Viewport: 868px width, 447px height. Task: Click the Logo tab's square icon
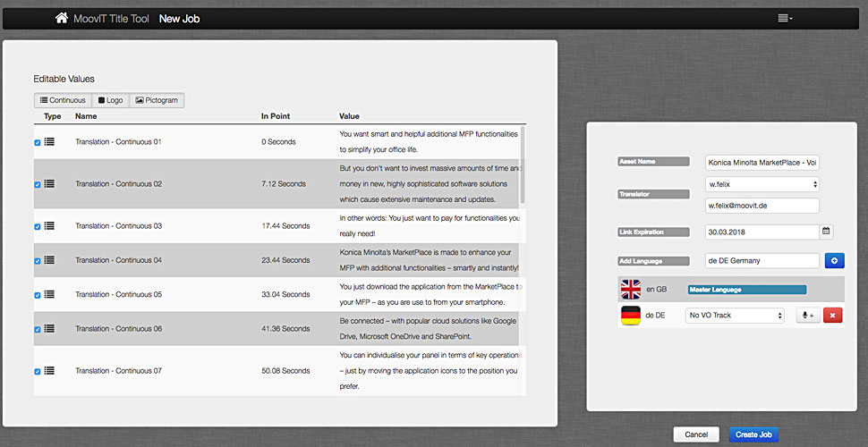pos(101,101)
